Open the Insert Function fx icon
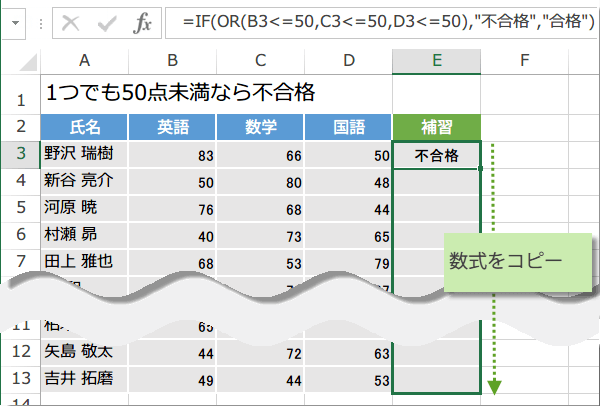The width and height of the screenshot is (600, 406). [x=142, y=23]
